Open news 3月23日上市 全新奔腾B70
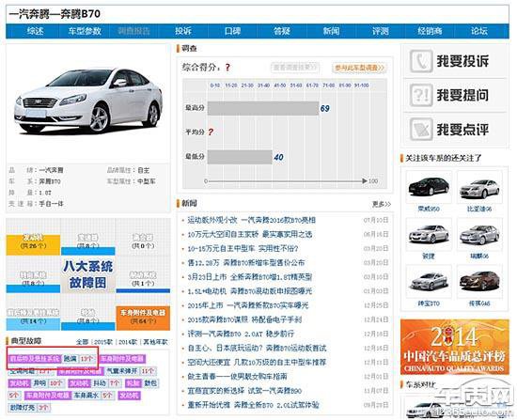The height and width of the screenshot is (420, 517). pyautogui.click(x=250, y=277)
